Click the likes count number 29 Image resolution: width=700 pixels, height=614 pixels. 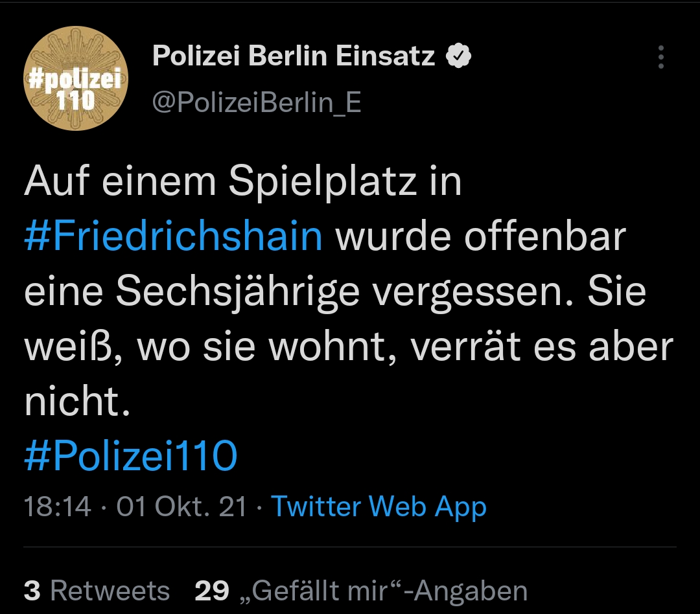(212, 591)
